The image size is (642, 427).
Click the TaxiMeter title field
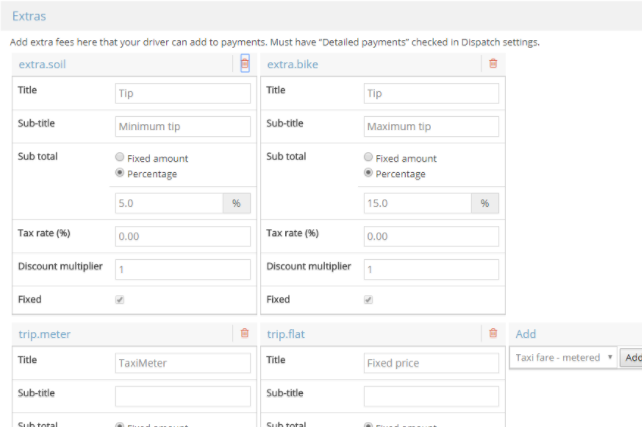183,363
